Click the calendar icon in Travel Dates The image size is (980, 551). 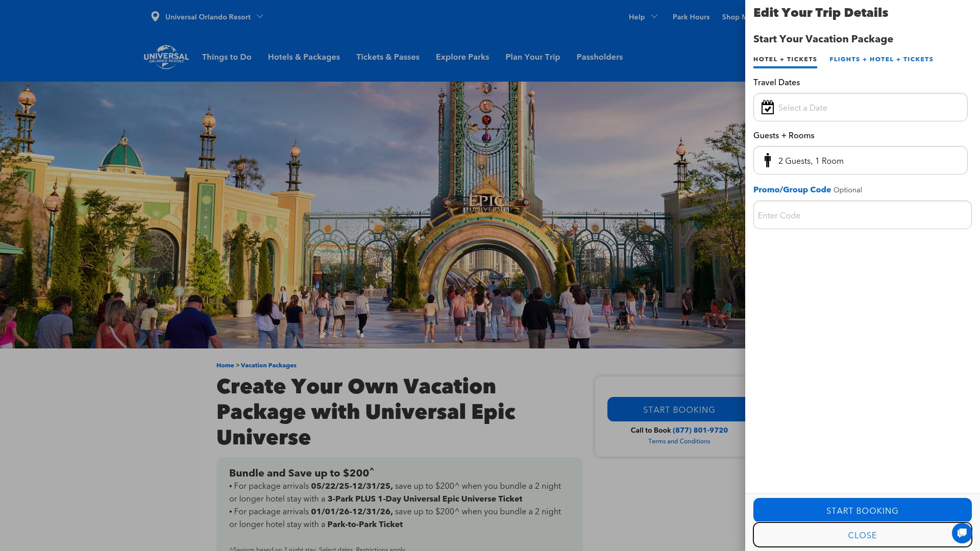767,107
